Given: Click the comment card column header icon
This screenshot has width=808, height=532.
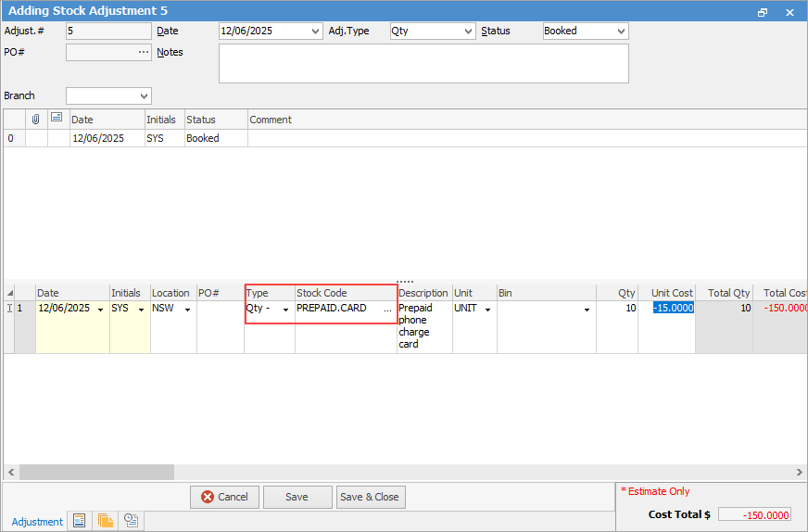Looking at the screenshot, I should (x=57, y=118).
